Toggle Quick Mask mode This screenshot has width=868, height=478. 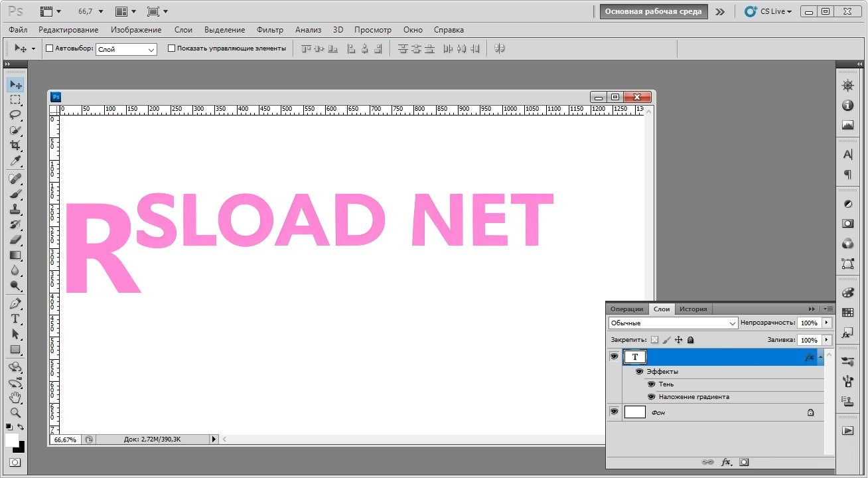point(15,462)
